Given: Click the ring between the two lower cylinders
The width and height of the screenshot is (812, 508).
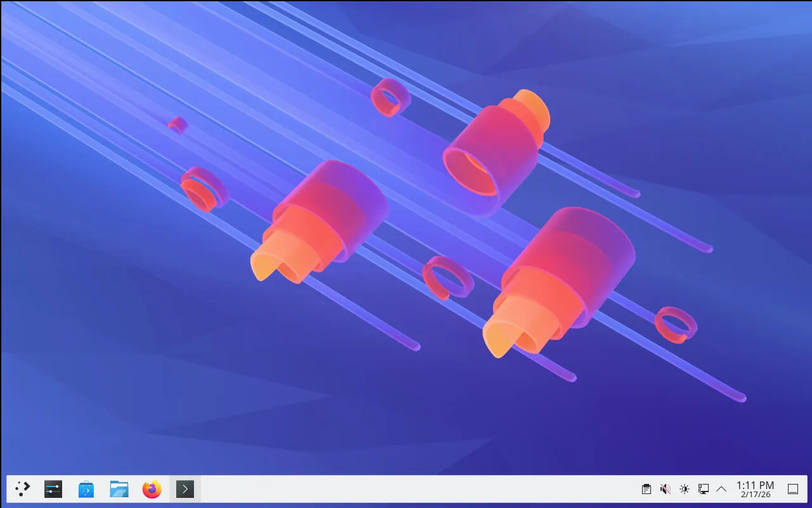Looking at the screenshot, I should [448, 278].
